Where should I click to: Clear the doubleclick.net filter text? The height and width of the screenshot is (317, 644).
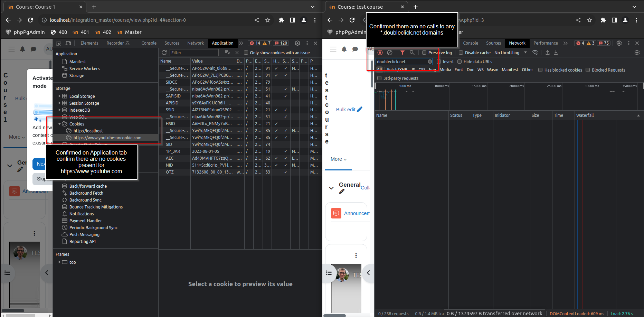click(430, 62)
